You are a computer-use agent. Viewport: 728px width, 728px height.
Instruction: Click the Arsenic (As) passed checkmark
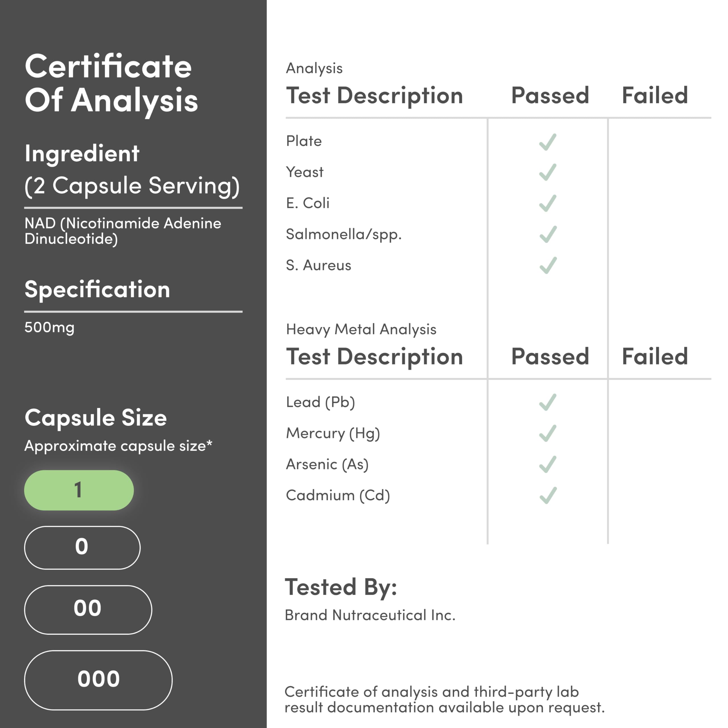click(547, 464)
